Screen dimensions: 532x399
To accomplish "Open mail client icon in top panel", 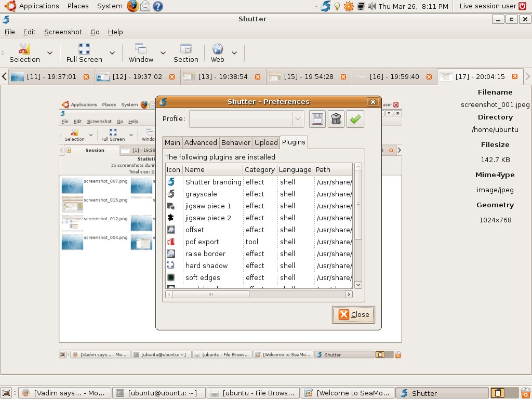I will [145, 6].
